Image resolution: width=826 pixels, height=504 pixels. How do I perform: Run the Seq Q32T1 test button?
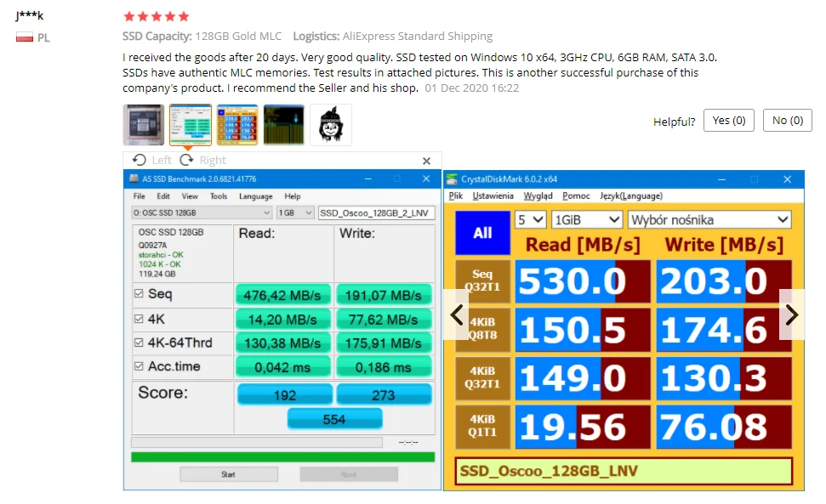[482, 281]
